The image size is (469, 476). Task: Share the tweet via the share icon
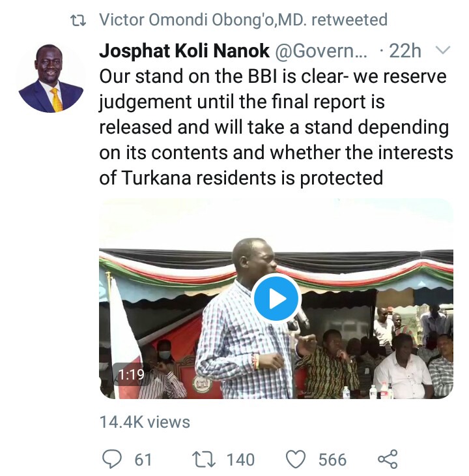tap(388, 459)
